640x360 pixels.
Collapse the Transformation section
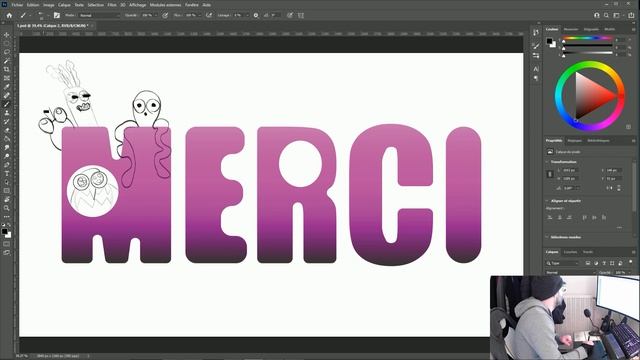click(547, 162)
